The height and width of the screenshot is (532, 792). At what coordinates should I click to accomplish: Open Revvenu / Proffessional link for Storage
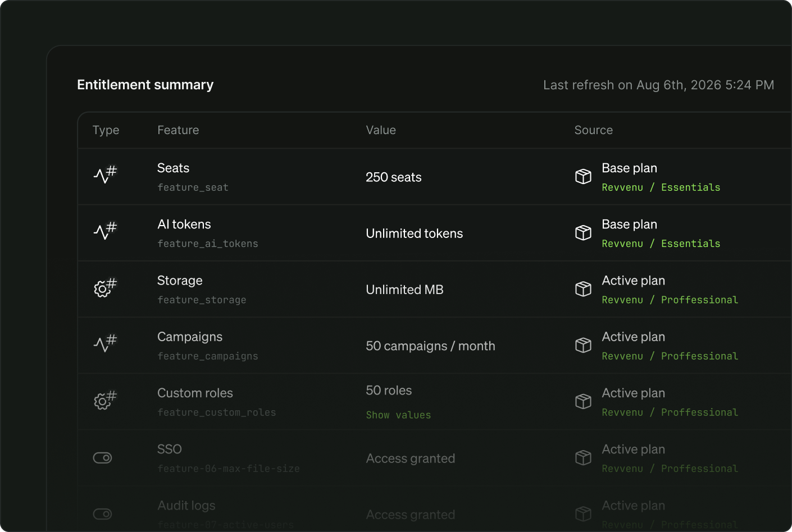670,300
